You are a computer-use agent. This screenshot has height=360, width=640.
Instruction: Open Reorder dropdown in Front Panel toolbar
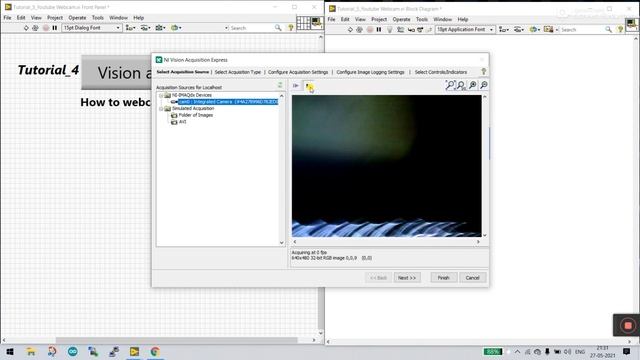[176, 28]
